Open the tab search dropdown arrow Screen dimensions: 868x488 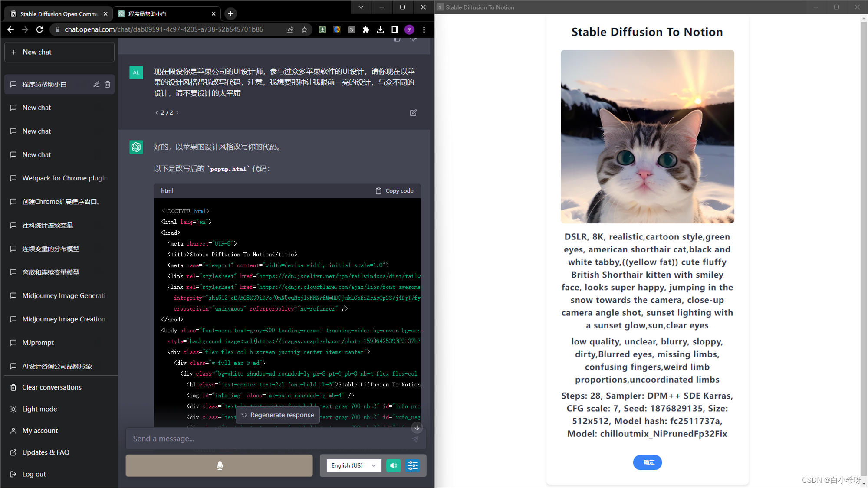click(361, 7)
